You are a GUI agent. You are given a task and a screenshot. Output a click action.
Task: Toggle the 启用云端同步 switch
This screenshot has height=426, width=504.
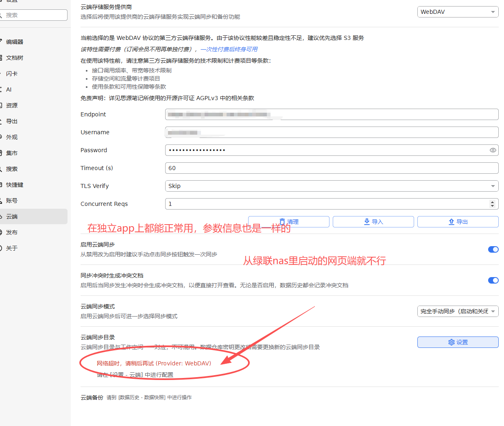click(493, 249)
